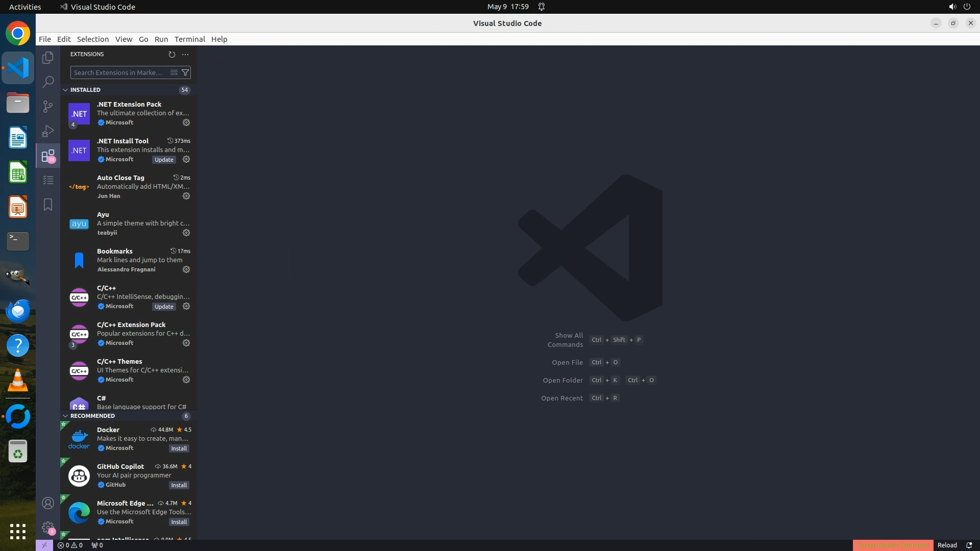
Task: Open Google Chrome from the dock
Action: pos(18,34)
